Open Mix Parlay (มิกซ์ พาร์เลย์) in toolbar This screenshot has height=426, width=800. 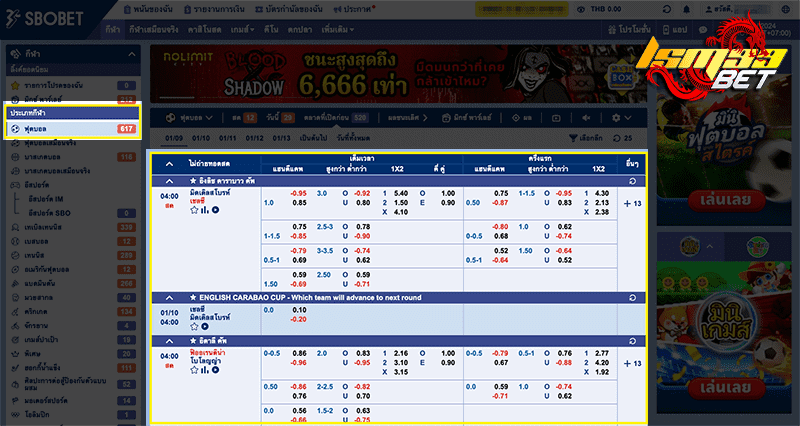[466, 118]
